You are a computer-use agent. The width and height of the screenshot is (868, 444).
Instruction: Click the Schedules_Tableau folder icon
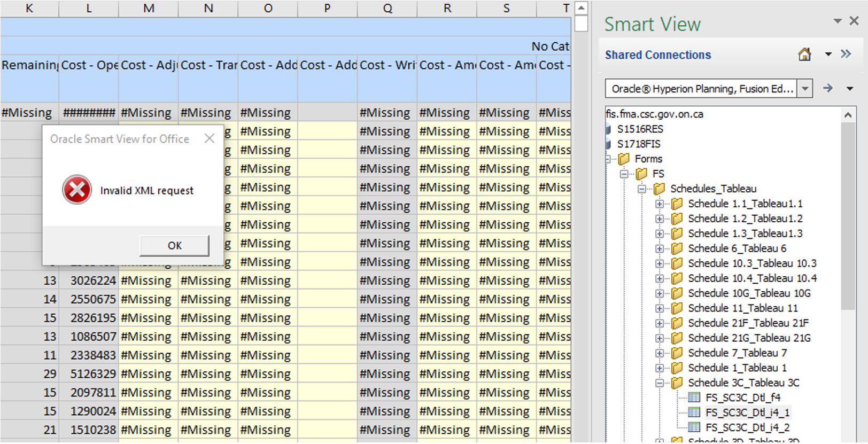659,189
